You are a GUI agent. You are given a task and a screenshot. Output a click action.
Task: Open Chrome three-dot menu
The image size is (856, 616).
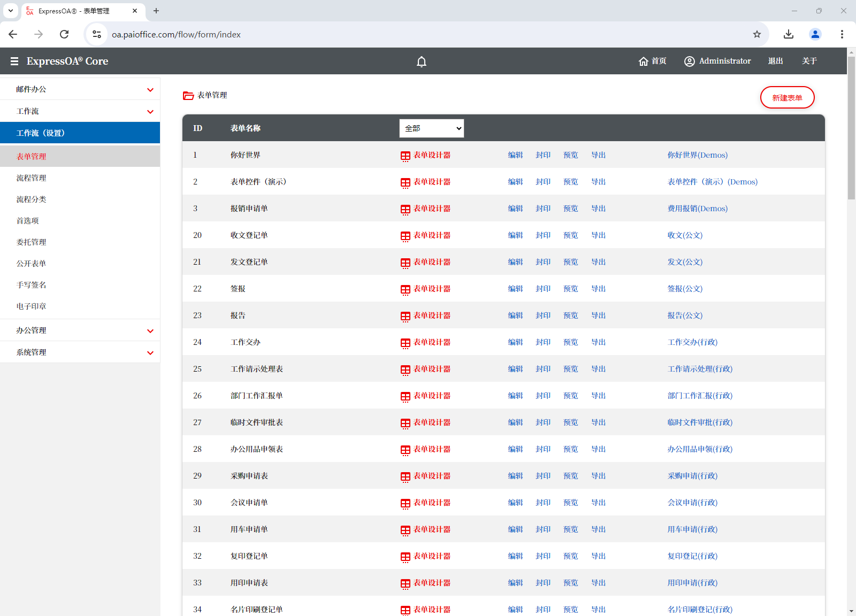(842, 34)
